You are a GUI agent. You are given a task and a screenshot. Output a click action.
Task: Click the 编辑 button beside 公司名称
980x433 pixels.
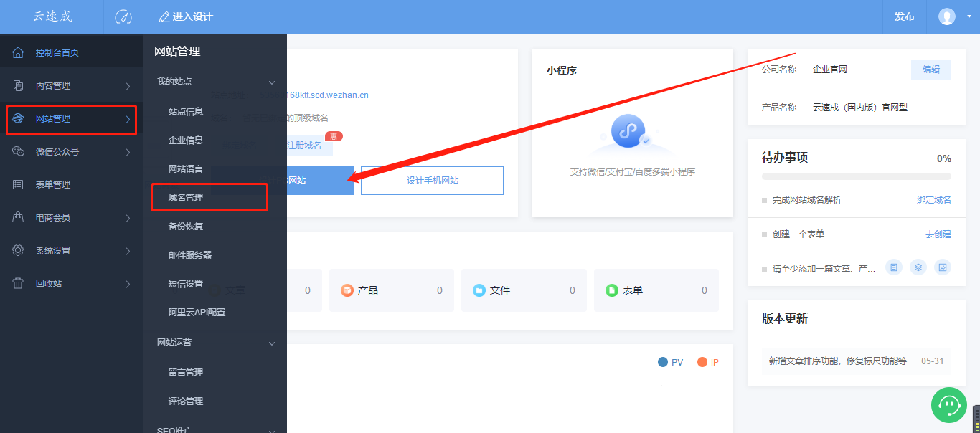(931, 70)
